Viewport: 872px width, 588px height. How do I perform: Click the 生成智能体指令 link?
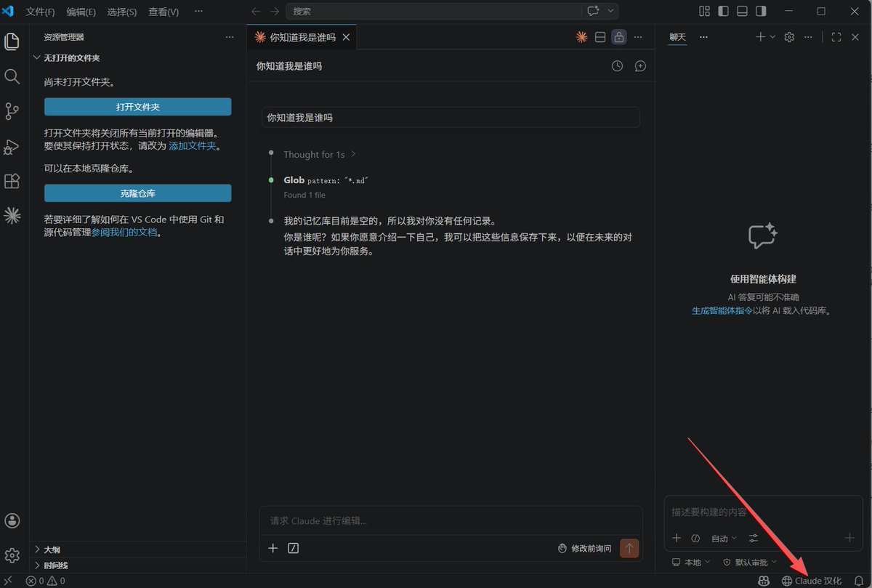coord(722,310)
